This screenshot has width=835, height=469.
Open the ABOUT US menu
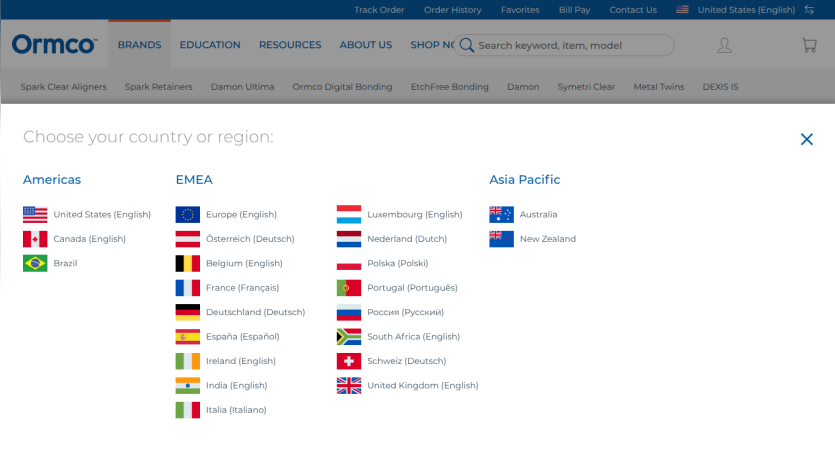(x=366, y=45)
